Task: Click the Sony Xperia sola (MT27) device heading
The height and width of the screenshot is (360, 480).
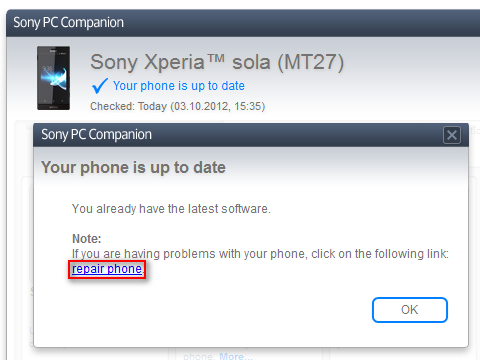Action: (x=217, y=62)
